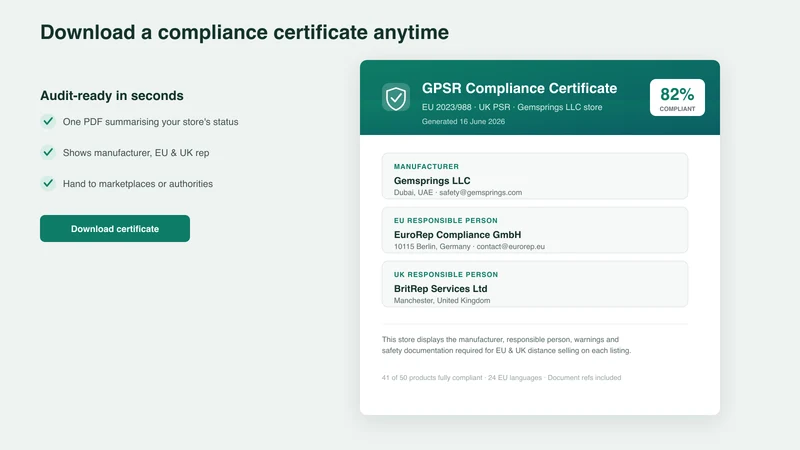Click 'Download a compliance certificate anytime' heading
The image size is (800, 450).
click(x=244, y=32)
